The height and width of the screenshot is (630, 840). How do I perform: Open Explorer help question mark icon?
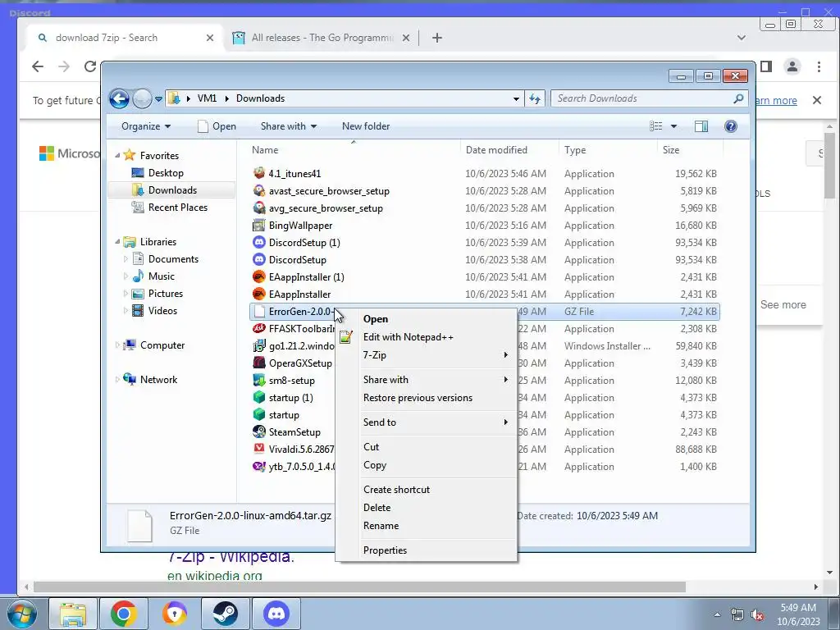[730, 126]
